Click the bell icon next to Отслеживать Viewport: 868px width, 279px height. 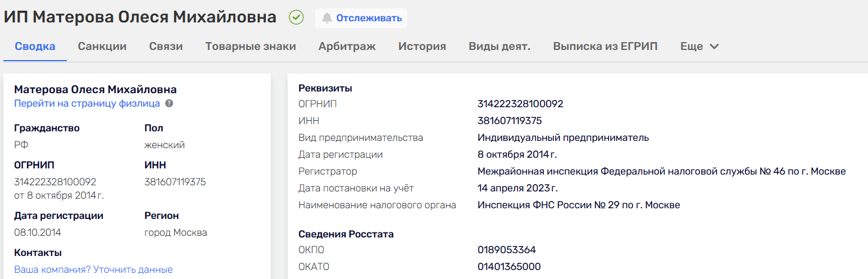[327, 18]
